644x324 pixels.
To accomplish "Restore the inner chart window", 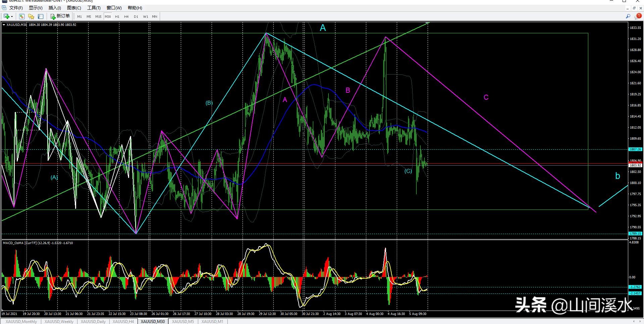I will pyautogui.click(x=634, y=8).
